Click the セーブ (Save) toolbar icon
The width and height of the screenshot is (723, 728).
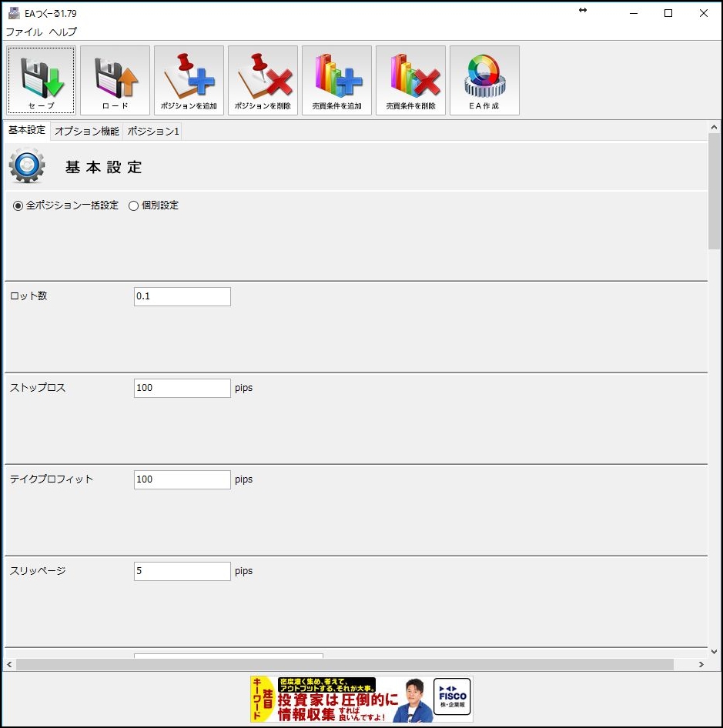(x=41, y=80)
